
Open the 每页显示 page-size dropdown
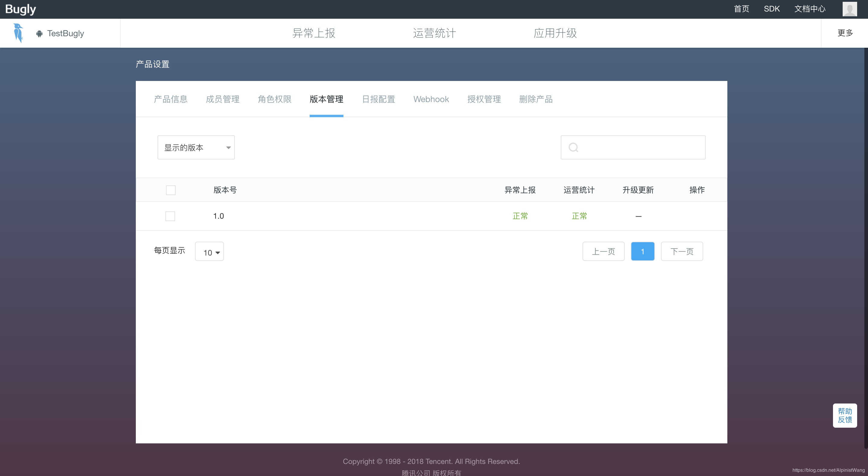coord(209,252)
